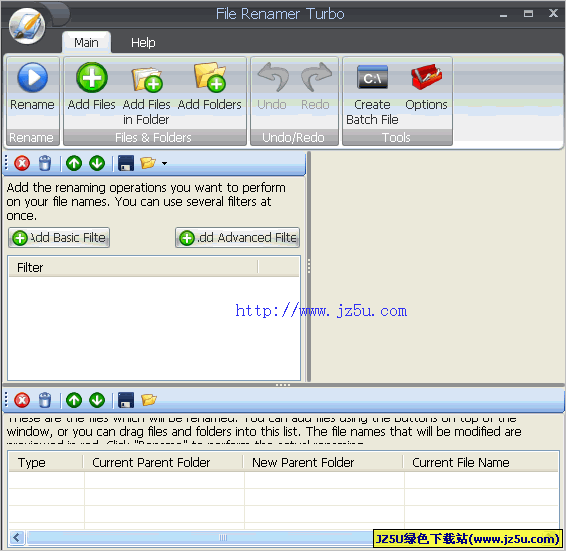Click the New Parent Folder column header
566x551 pixels.
point(323,463)
